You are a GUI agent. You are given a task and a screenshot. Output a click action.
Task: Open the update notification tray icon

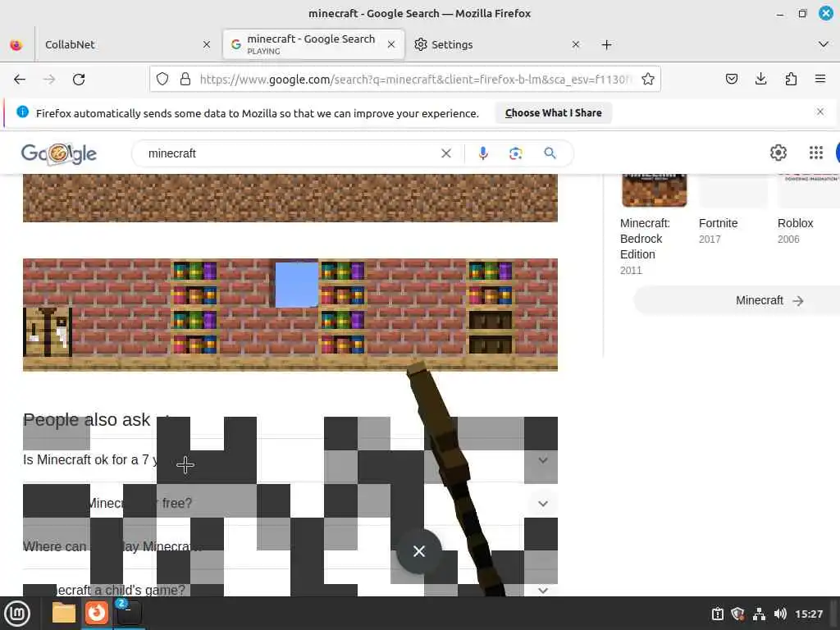coord(717,614)
